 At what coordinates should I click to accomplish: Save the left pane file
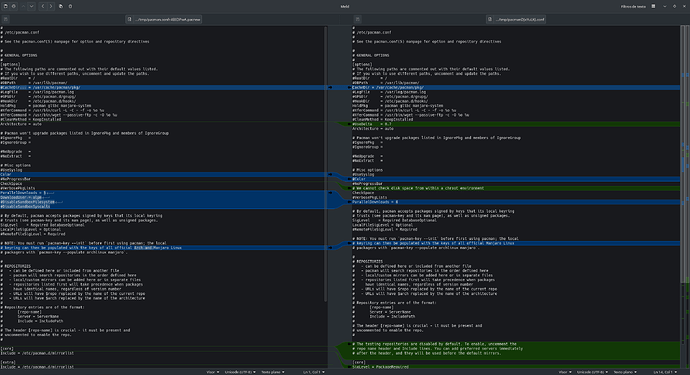(x=6, y=19)
